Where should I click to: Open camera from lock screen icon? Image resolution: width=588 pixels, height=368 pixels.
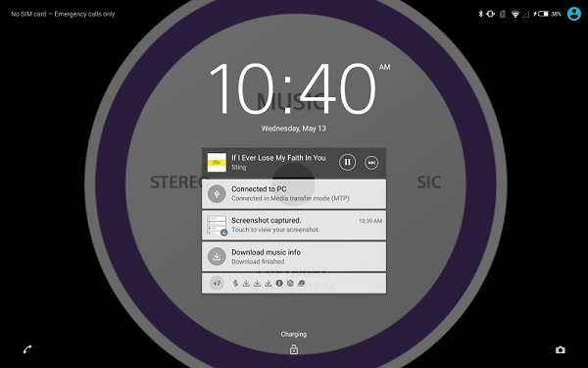click(x=561, y=350)
